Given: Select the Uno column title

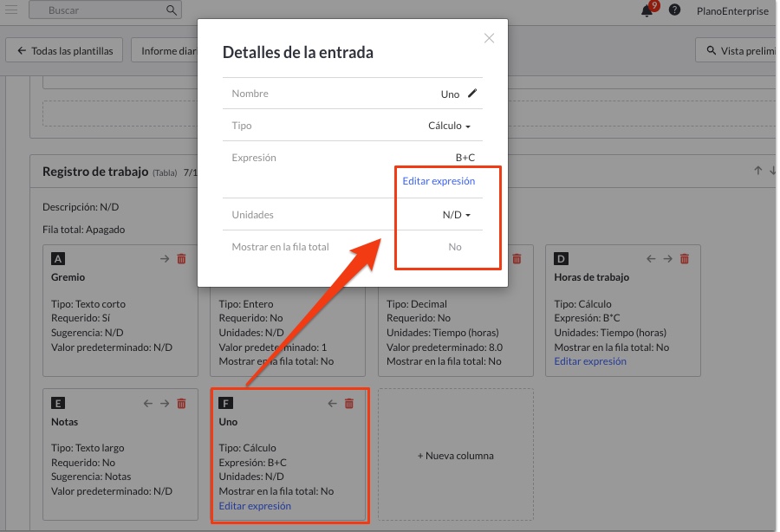Looking at the screenshot, I should click(x=228, y=422).
